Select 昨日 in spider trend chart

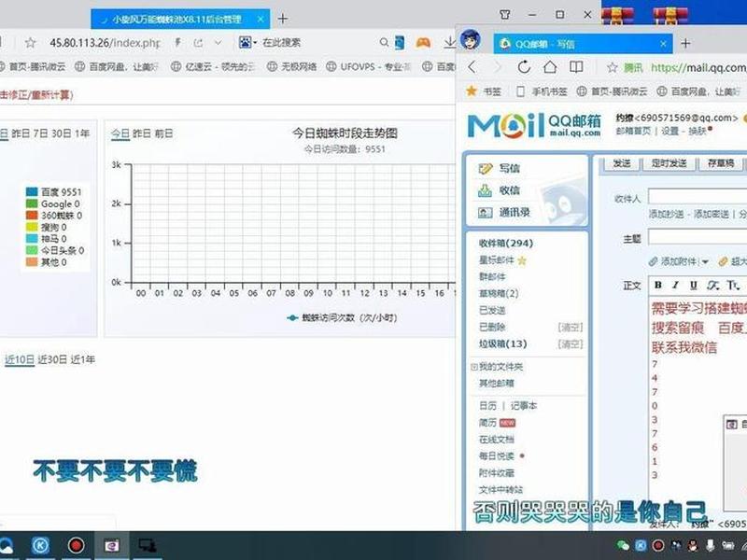[x=142, y=133]
